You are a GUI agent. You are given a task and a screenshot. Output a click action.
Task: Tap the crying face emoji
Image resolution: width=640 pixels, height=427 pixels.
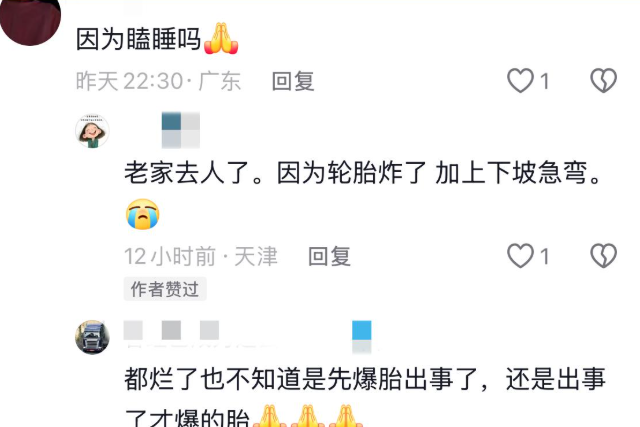(142, 214)
